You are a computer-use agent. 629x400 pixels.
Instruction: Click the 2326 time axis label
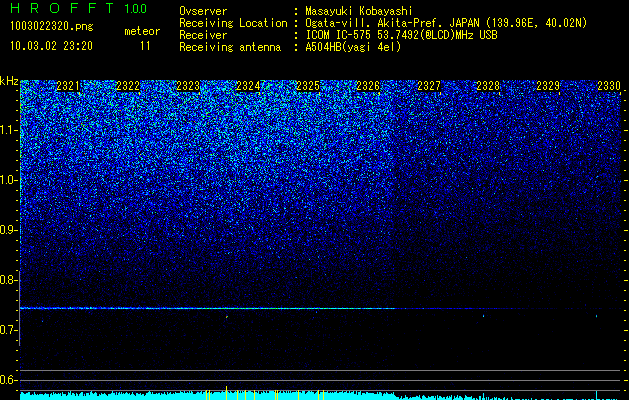(x=368, y=86)
